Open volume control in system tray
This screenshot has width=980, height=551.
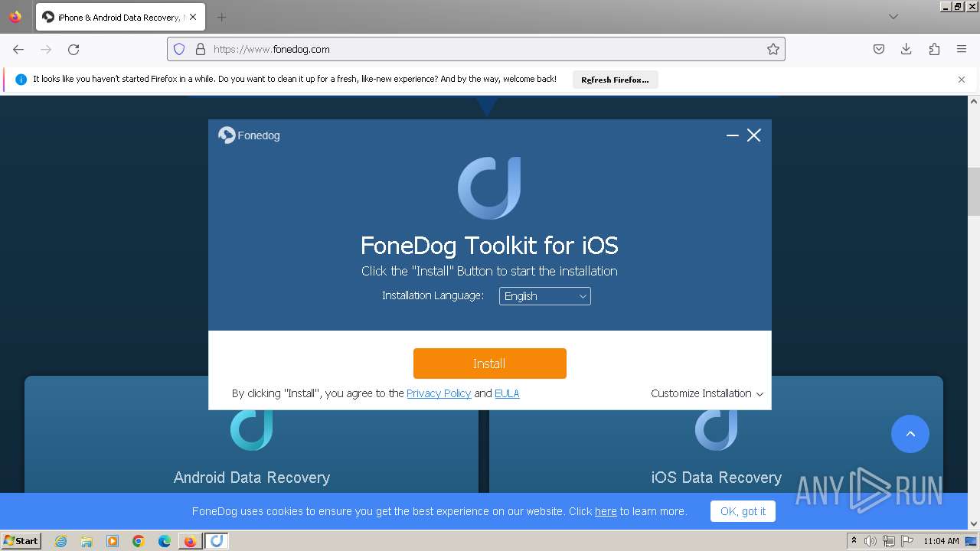point(871,541)
